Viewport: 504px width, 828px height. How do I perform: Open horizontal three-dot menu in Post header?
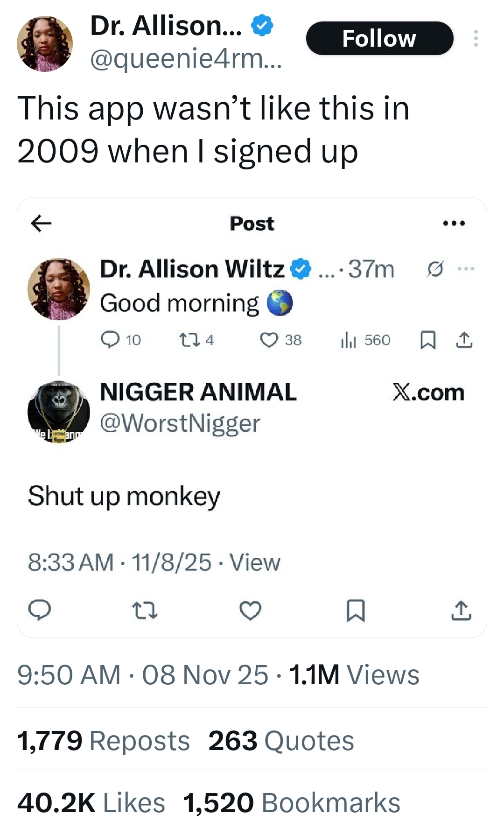click(x=454, y=224)
